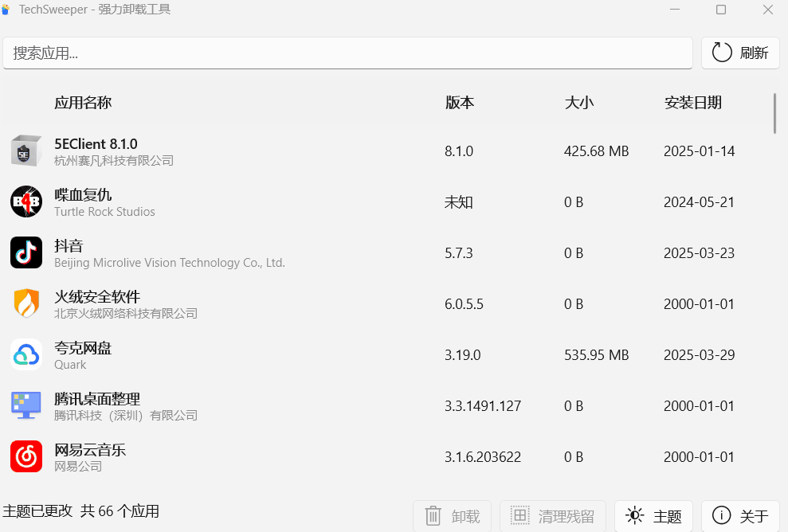Click publisher 北京火绒网络科技有限公司
Screen dimensions: 788x532
126,314
